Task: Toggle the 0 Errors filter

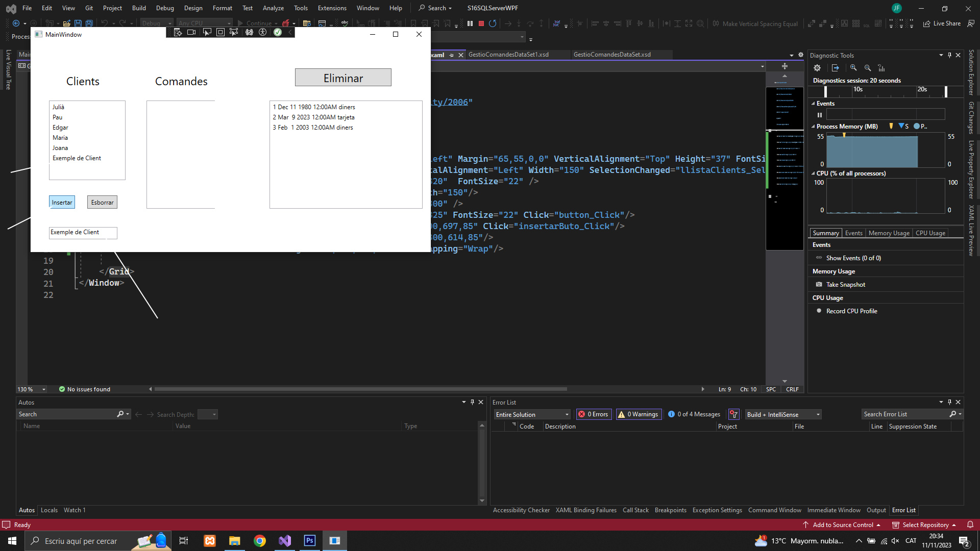Action: coord(595,414)
